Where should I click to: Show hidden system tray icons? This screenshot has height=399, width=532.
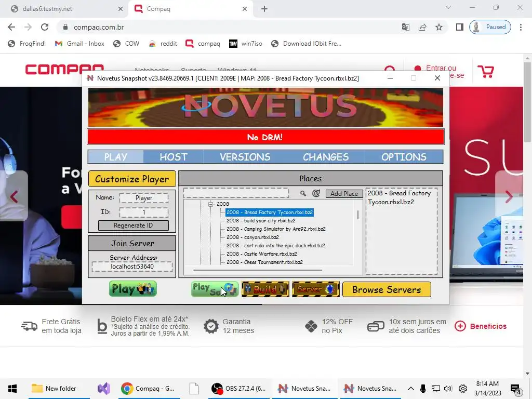tap(410, 389)
